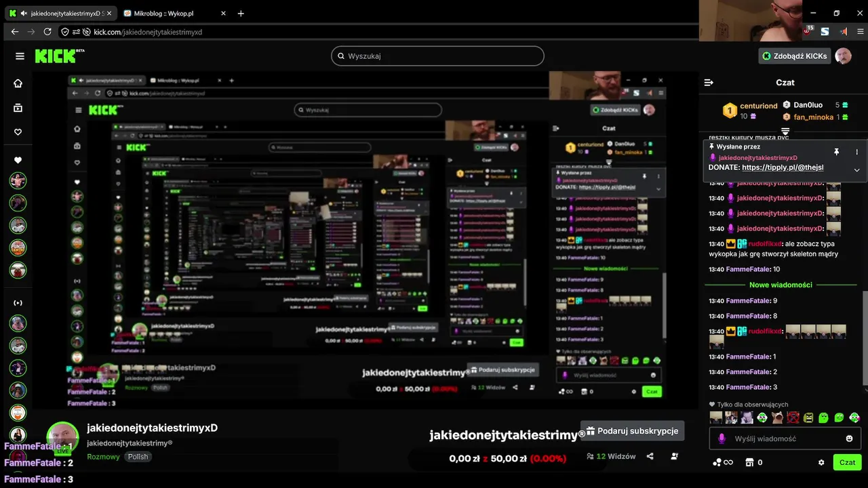
Task: Share the stream via share icon
Action: [650, 456]
